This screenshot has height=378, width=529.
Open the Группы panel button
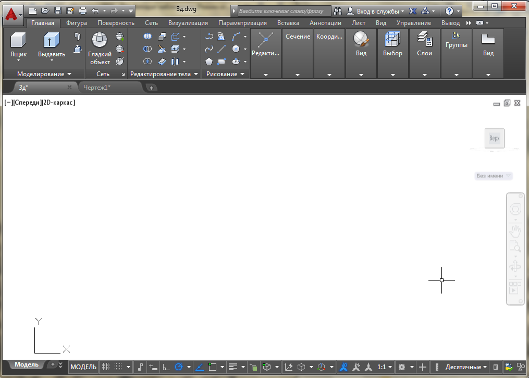[456, 53]
